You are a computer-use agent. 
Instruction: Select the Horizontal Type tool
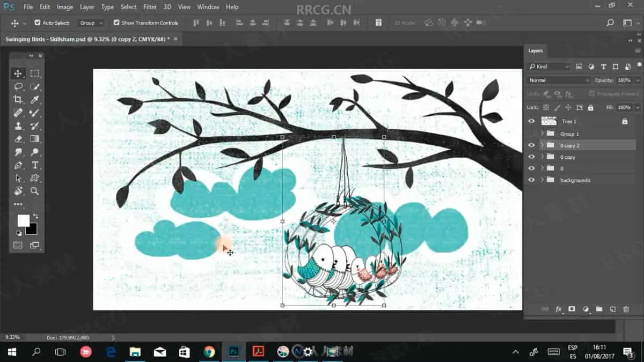tap(35, 165)
